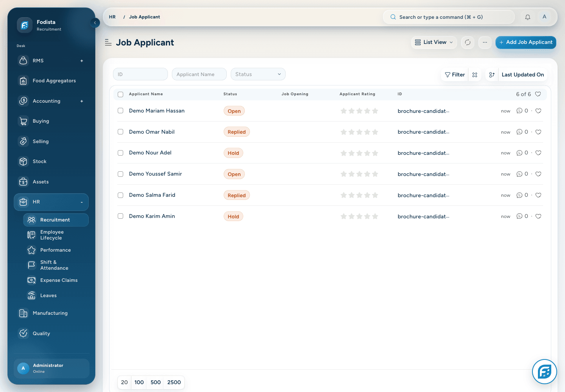The image size is (565, 392).
Task: Click the Hold status of Demo Nour Adel
Action: tap(233, 153)
